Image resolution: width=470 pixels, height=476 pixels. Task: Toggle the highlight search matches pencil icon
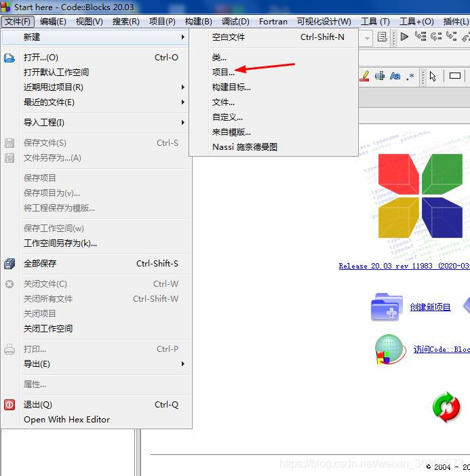pyautogui.click(x=365, y=76)
